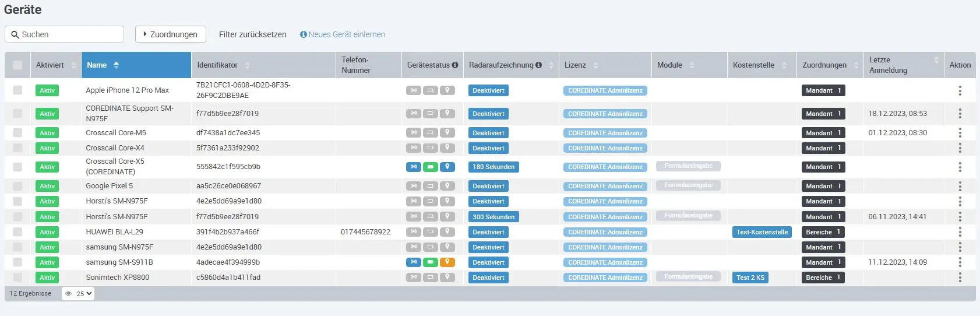Click eye icon next to page size
The image size is (980, 316).
coord(69,294)
